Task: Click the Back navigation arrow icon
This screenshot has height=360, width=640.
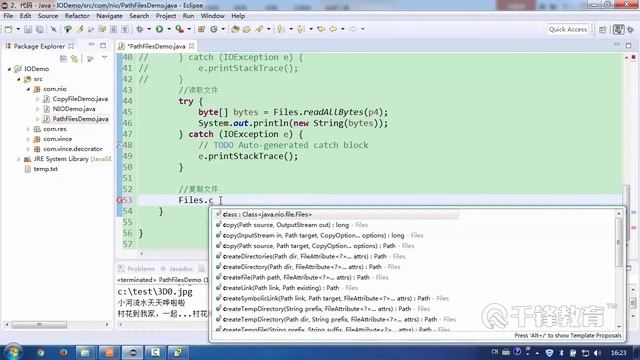Action: click(x=333, y=29)
